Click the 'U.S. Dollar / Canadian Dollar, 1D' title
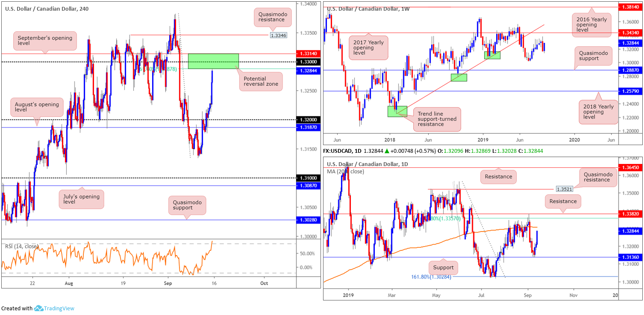The height and width of the screenshot is (315, 644). 368,164
